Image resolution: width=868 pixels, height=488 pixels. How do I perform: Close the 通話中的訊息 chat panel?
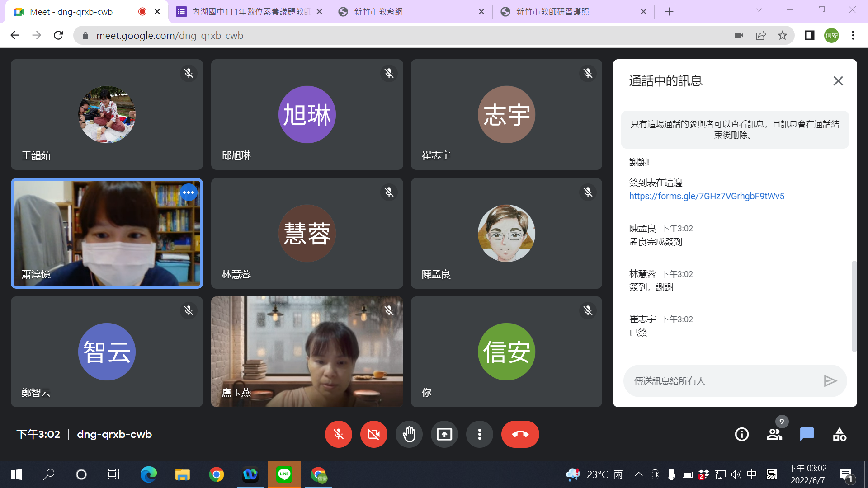(x=838, y=81)
